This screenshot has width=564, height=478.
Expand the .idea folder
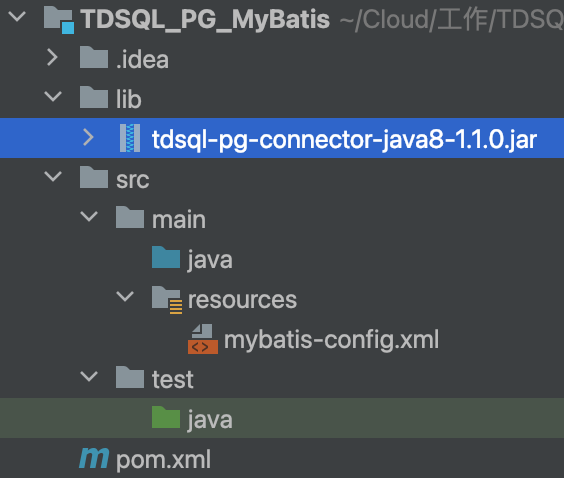pyautogui.click(x=53, y=58)
